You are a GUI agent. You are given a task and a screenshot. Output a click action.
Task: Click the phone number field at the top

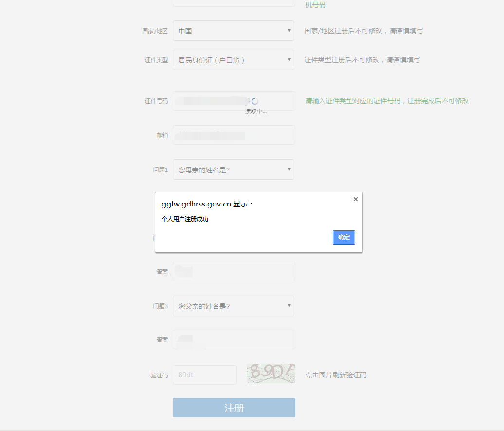pyautogui.click(x=234, y=2)
